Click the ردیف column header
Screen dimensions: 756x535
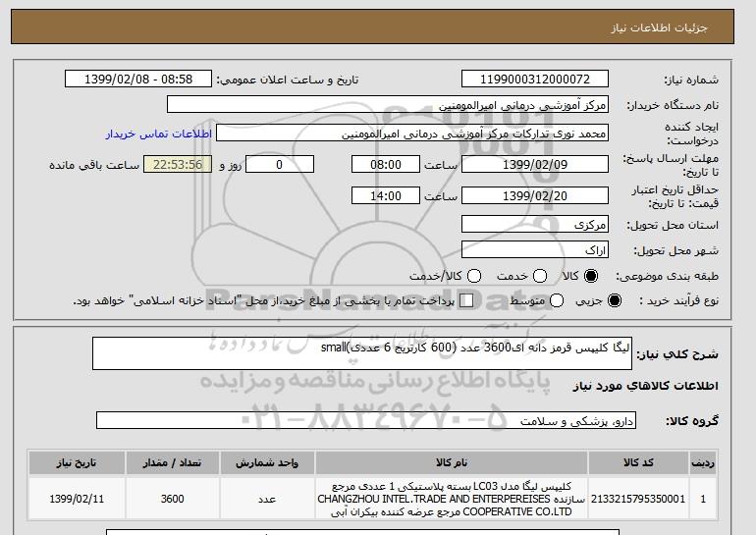pos(703,462)
